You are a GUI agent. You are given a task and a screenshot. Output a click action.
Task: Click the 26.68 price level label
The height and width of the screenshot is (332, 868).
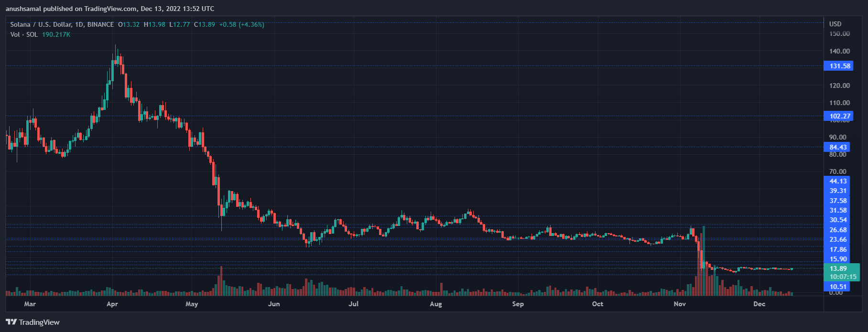(838, 230)
